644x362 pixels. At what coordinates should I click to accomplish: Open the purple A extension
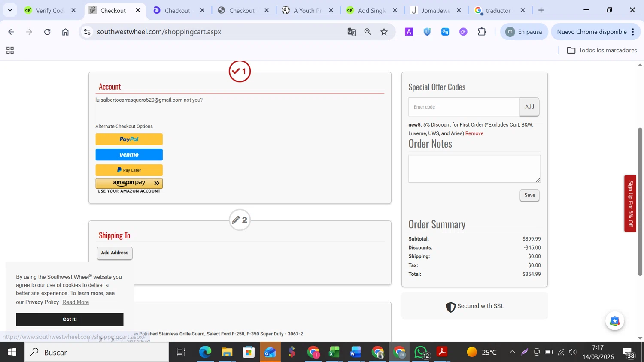[409, 32]
